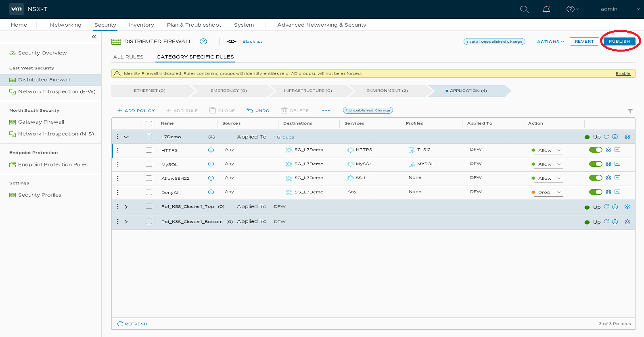Switch to the ALL RULES tab

pos(128,57)
